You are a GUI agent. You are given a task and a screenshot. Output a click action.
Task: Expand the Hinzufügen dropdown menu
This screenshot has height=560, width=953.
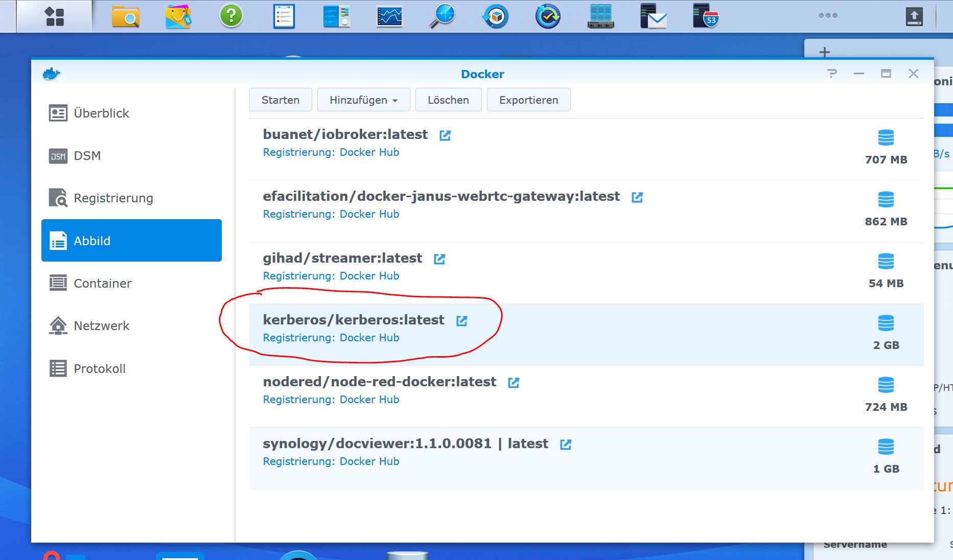pyautogui.click(x=363, y=100)
